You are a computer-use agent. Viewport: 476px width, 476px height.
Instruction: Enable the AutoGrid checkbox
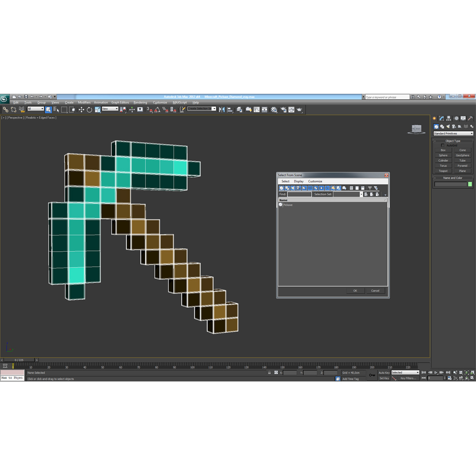(443, 145)
